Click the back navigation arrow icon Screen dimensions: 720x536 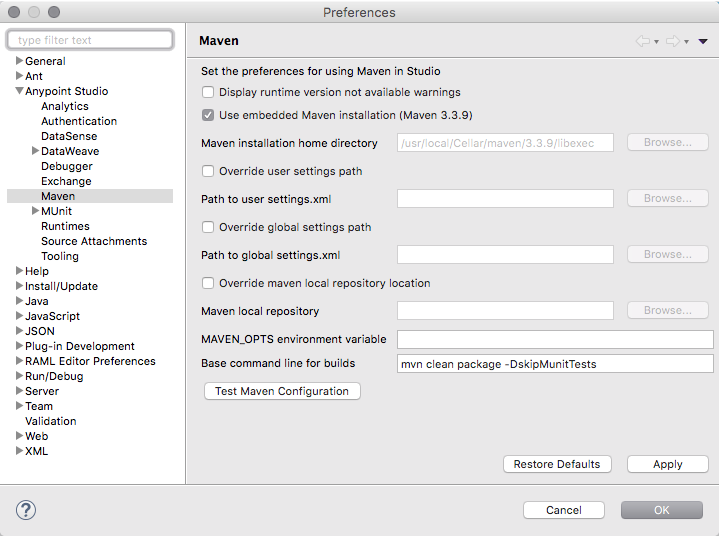click(642, 42)
